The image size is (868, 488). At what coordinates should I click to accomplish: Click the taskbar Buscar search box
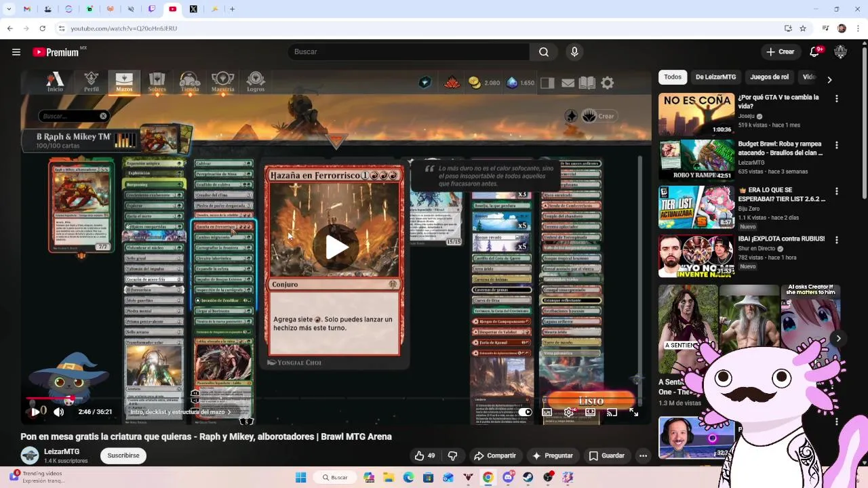tap(335, 477)
